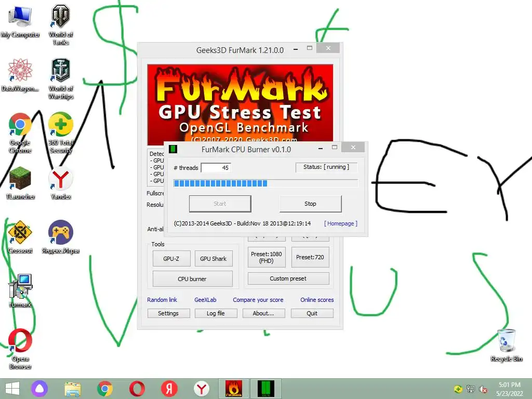This screenshot has height=399, width=532.
Task: Open the Random link
Action: [x=162, y=300]
